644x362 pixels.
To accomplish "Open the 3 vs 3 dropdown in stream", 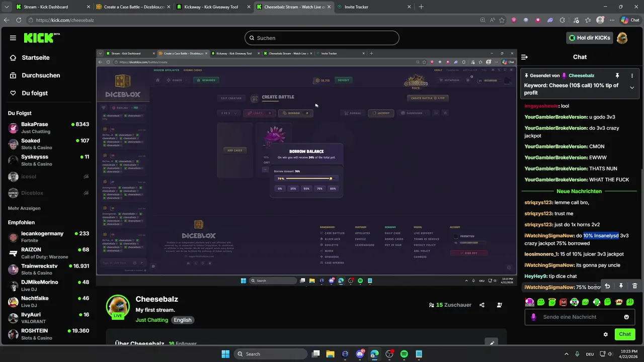I will pyautogui.click(x=229, y=113).
